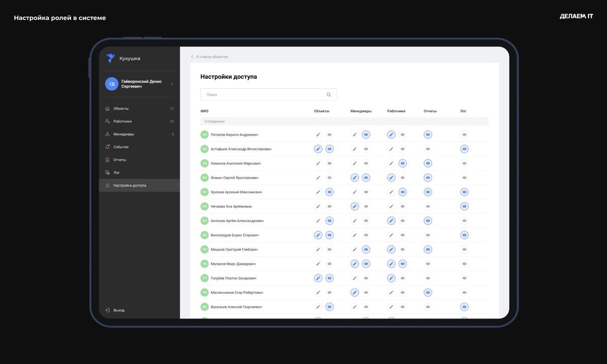
Task: Open События in the sidebar
Action: (121, 147)
